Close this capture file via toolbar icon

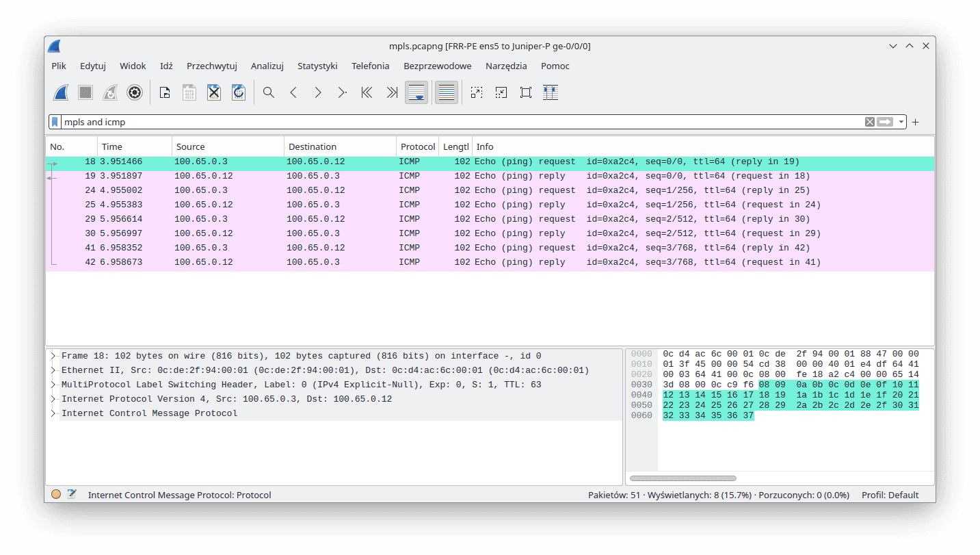pyautogui.click(x=213, y=92)
